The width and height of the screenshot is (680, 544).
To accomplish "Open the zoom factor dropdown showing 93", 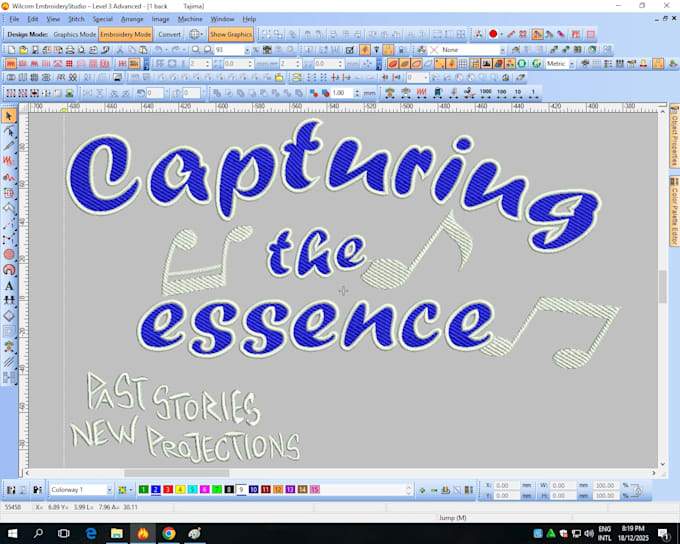I will point(247,50).
